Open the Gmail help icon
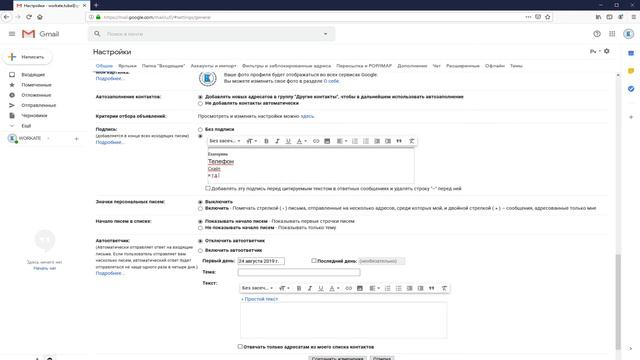Image resolution: width=640 pixels, height=360 pixels. [597, 34]
